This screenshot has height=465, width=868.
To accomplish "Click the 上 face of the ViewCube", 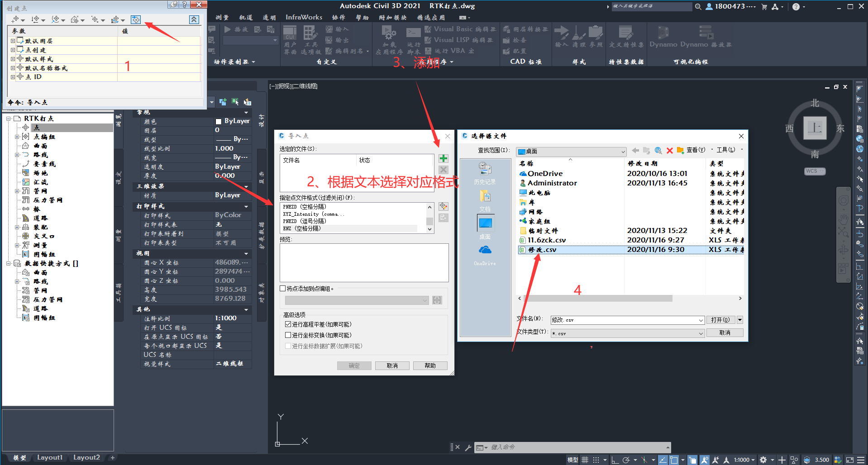I will 815,128.
